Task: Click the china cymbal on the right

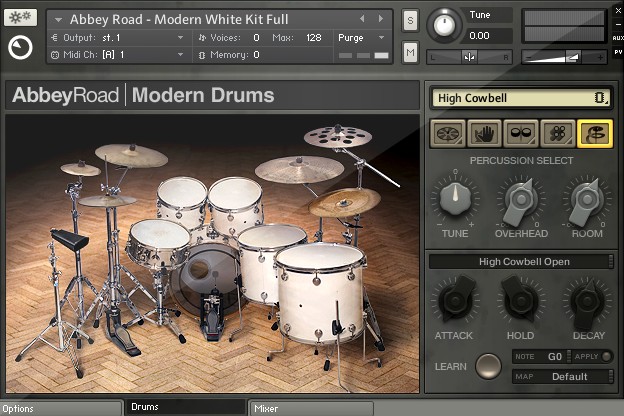Action: tap(345, 202)
